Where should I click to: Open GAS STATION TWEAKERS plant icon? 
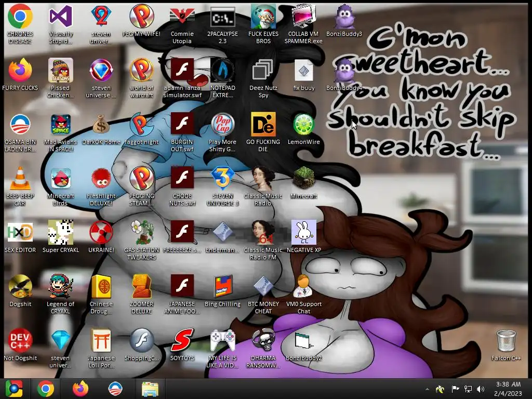coord(141,232)
